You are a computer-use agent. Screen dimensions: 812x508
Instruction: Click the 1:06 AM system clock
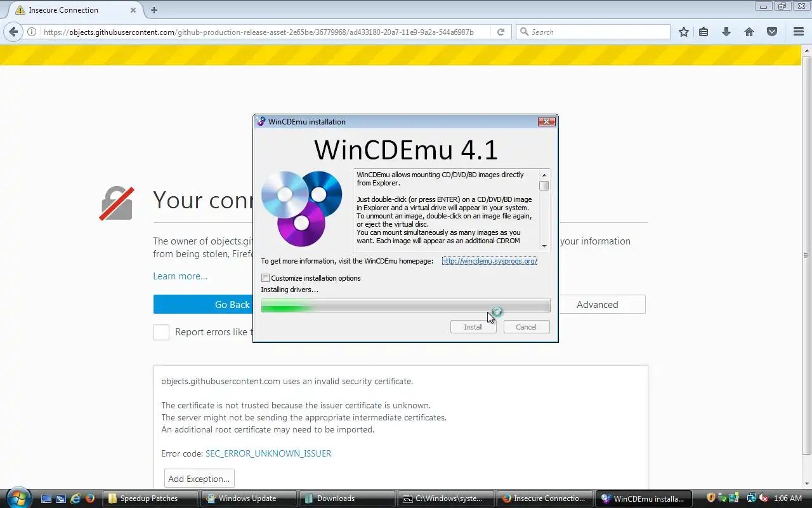[788, 498]
